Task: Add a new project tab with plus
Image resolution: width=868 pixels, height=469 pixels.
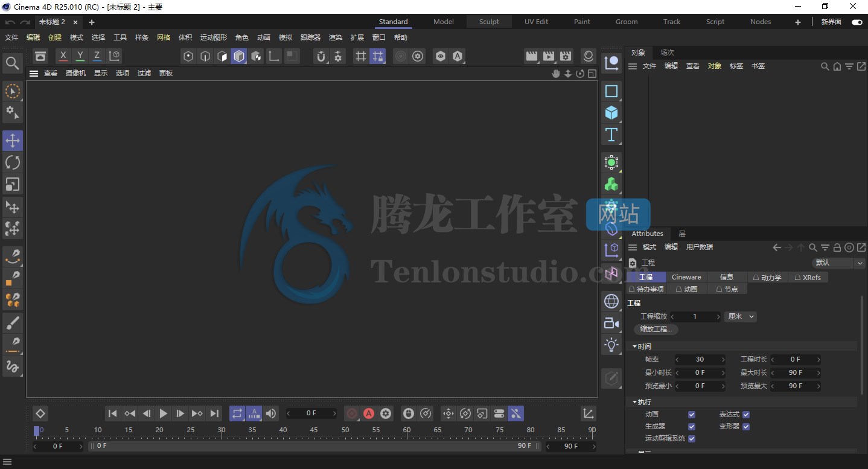Action: [92, 22]
